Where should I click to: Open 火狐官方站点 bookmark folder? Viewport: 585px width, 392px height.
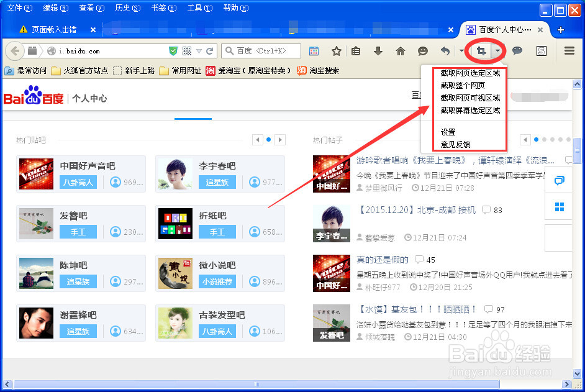(x=80, y=71)
